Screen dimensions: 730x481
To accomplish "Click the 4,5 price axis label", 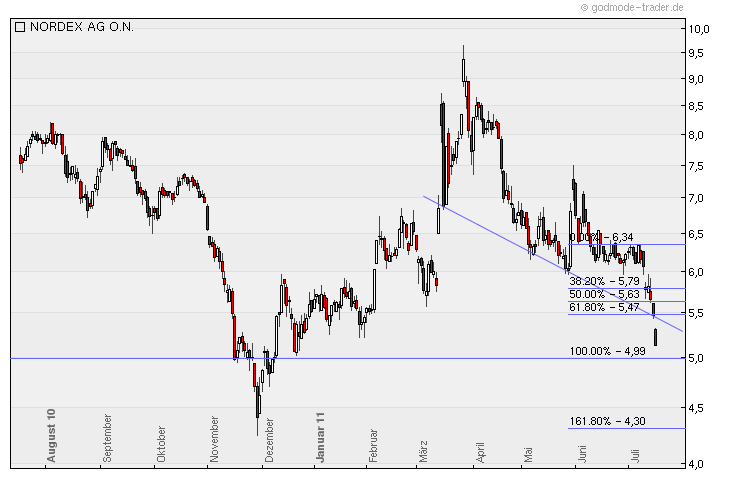I will tap(696, 408).
